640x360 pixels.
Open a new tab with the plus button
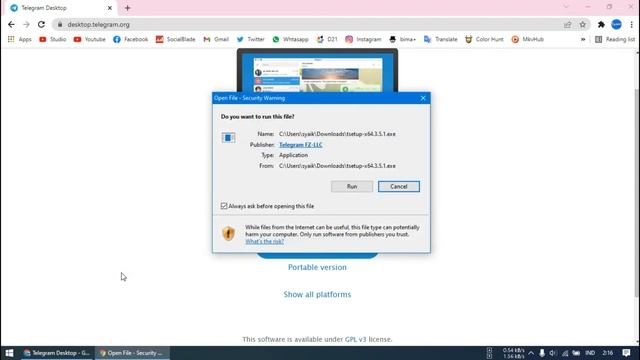point(127,8)
